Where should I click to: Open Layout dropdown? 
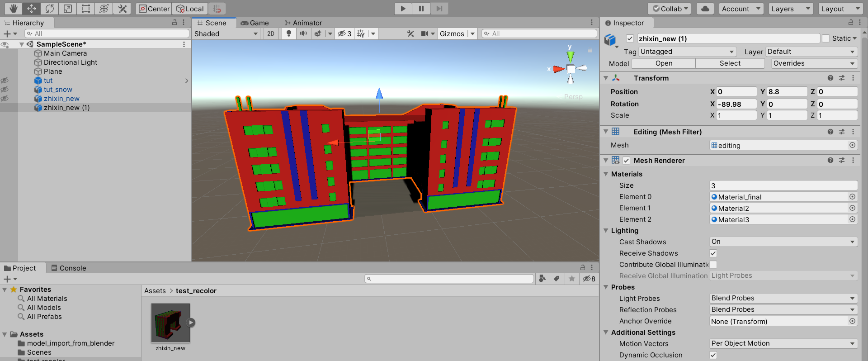click(840, 9)
